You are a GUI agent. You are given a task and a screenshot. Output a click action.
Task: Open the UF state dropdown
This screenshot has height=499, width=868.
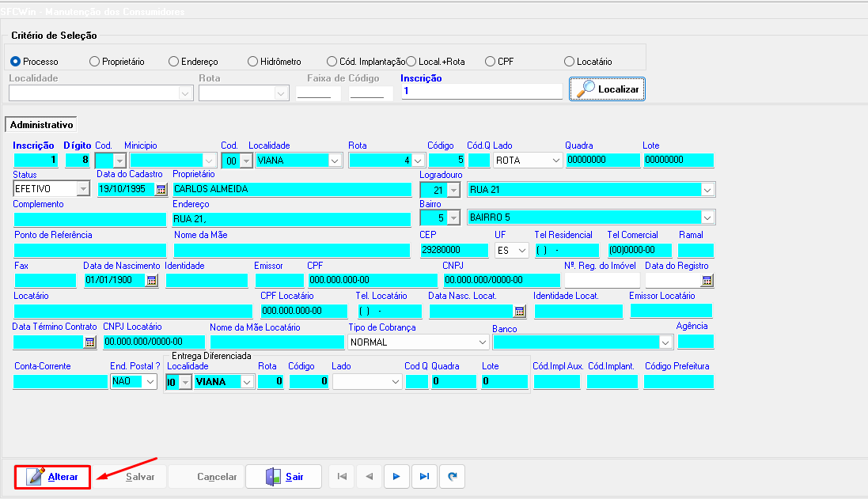tap(521, 251)
